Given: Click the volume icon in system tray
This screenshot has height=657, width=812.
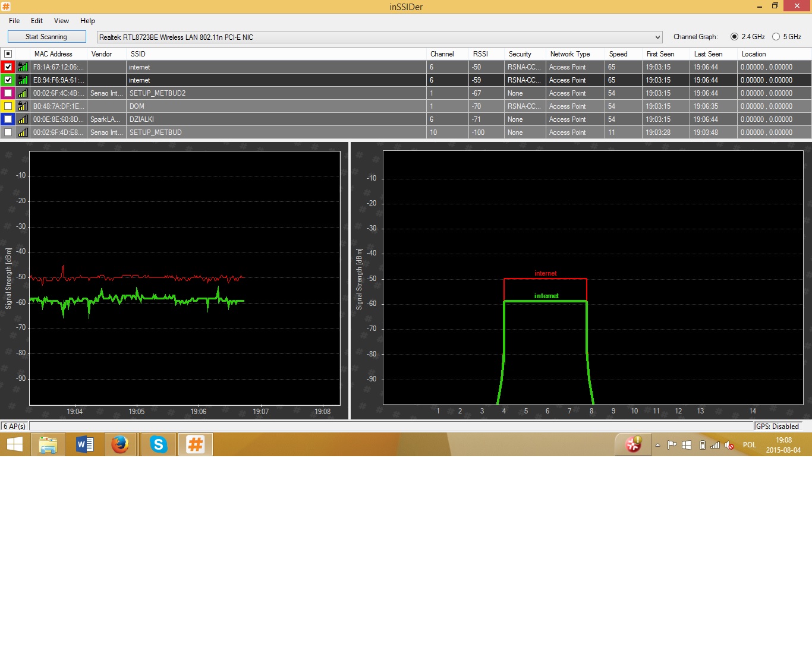Looking at the screenshot, I should point(729,445).
